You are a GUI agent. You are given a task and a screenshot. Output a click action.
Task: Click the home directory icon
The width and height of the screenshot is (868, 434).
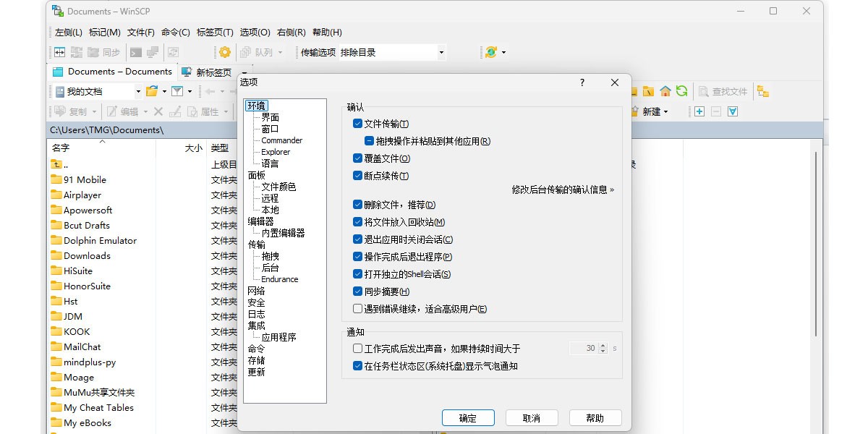pos(664,91)
